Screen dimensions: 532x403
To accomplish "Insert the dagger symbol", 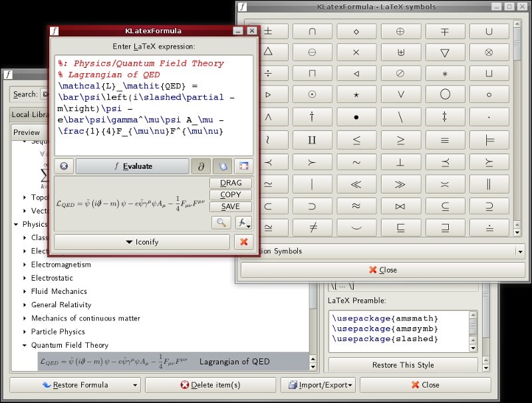I will point(312,117).
